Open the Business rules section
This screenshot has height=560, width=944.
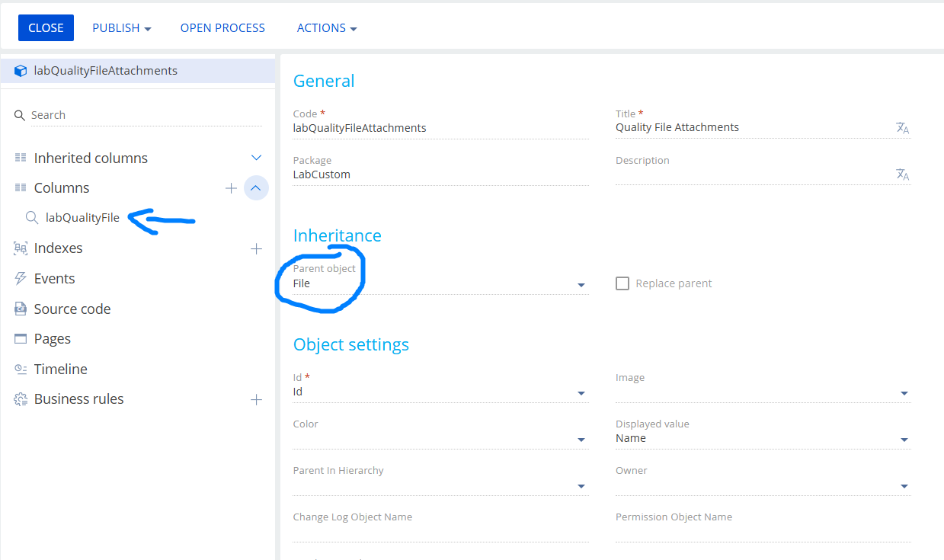pyautogui.click(x=78, y=399)
